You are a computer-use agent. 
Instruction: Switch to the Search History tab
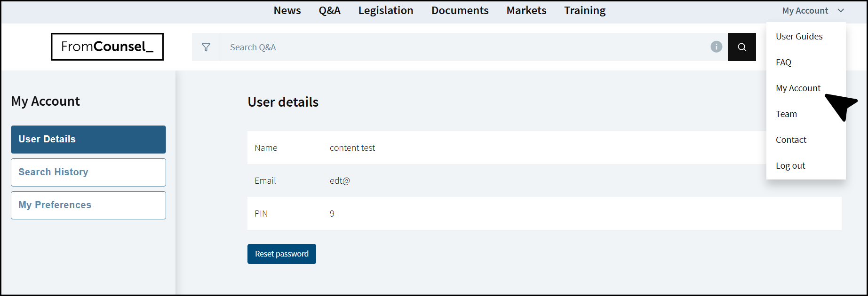click(x=88, y=172)
